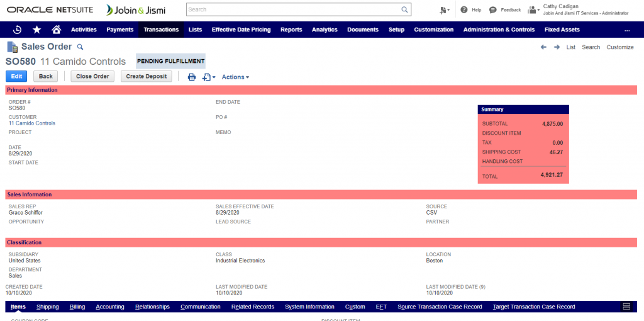Image resolution: width=644 pixels, height=321 pixels.
Task: Click the Sales Order document icon
Action: click(13, 47)
